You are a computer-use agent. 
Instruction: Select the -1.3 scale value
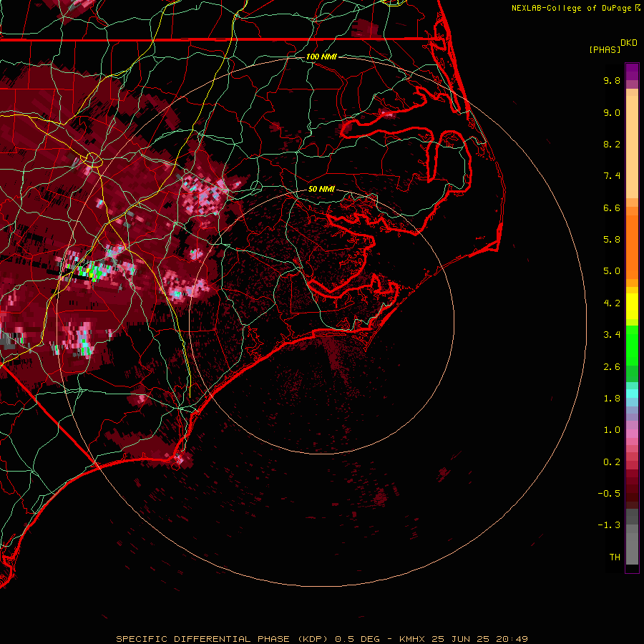tap(609, 525)
